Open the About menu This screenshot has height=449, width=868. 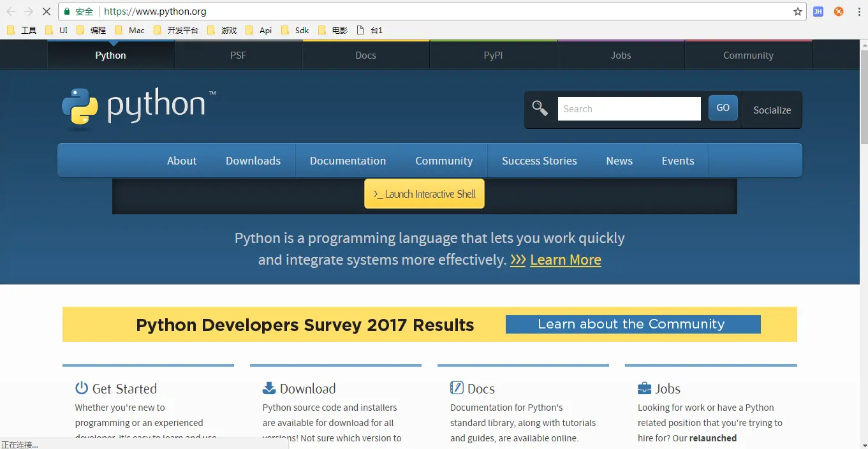pos(182,161)
